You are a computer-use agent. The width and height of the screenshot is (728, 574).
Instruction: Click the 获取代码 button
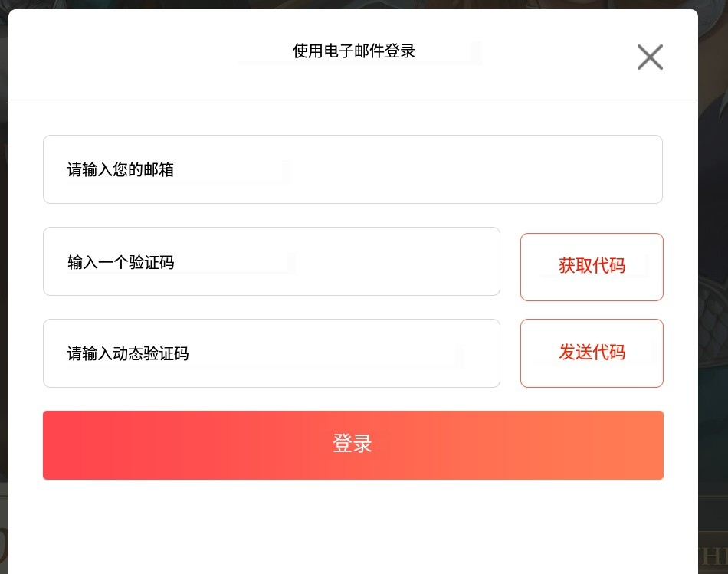pos(592,267)
